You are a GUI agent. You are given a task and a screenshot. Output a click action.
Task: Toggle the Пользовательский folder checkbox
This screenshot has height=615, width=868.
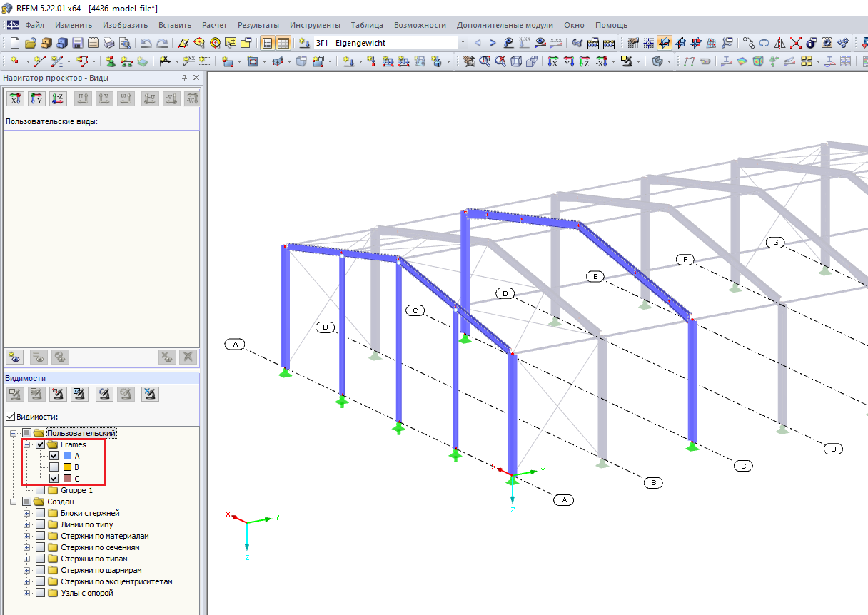click(x=27, y=433)
